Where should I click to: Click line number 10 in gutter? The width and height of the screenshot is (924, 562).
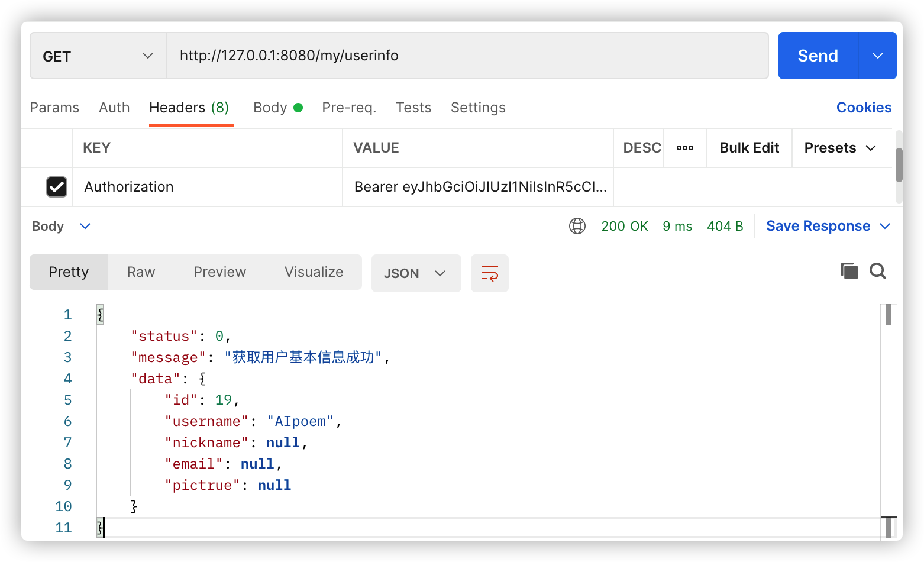tap(63, 506)
